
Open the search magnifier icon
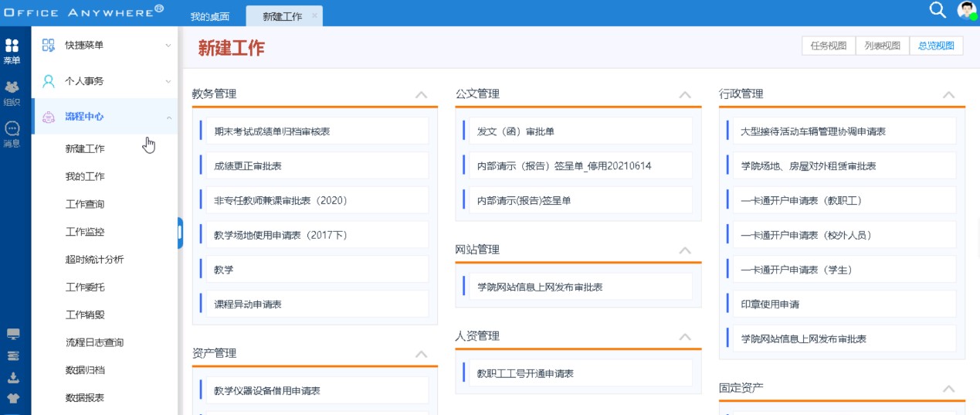pyautogui.click(x=938, y=10)
